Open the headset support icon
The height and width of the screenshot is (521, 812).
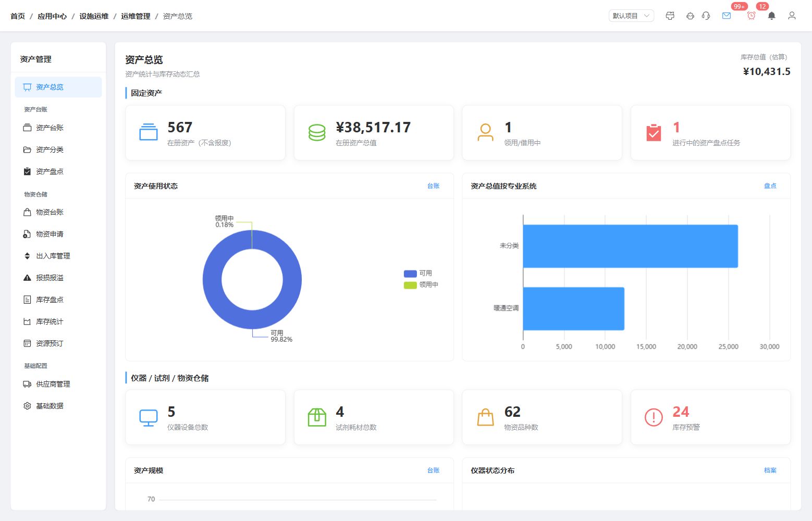(x=706, y=16)
